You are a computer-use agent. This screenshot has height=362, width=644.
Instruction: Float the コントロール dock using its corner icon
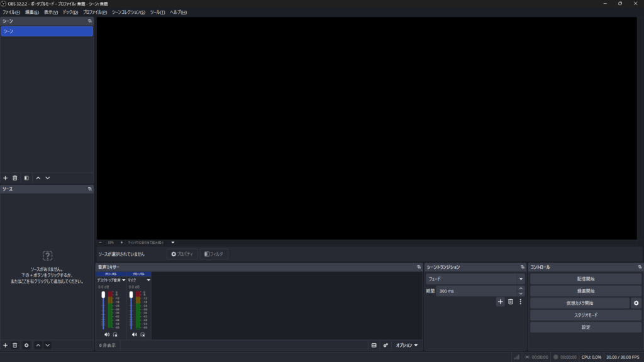[640, 267]
